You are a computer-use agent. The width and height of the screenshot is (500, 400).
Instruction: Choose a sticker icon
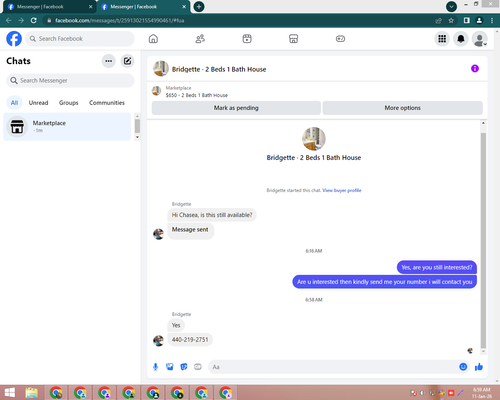coord(184,367)
